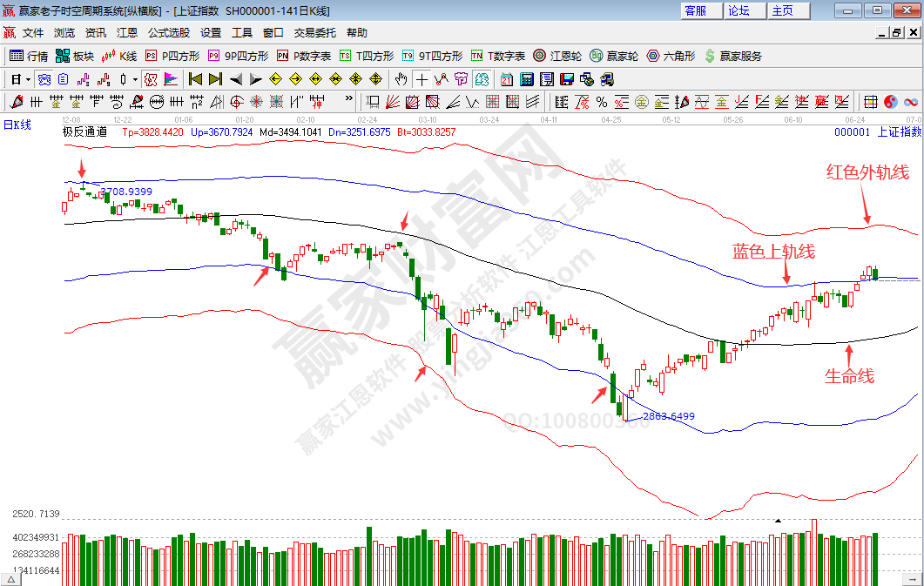Toggle the crosshair cursor mode
The width and height of the screenshot is (924, 586).
[x=422, y=79]
